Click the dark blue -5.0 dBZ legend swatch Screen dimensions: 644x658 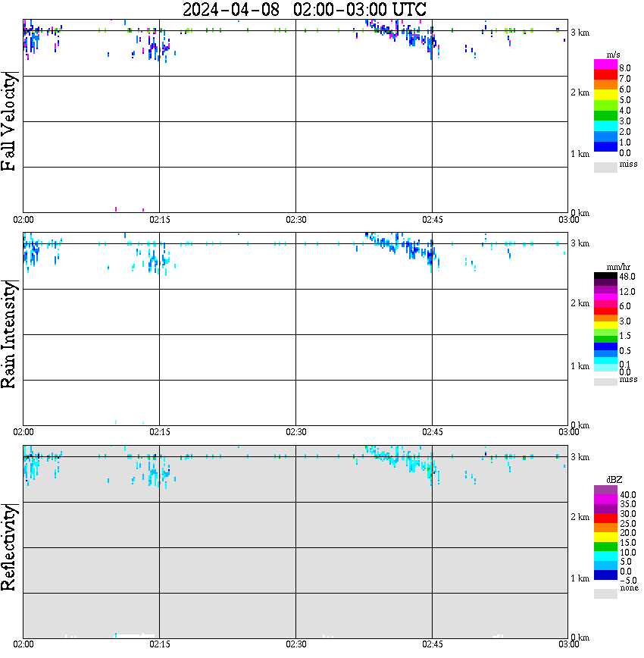(x=605, y=575)
